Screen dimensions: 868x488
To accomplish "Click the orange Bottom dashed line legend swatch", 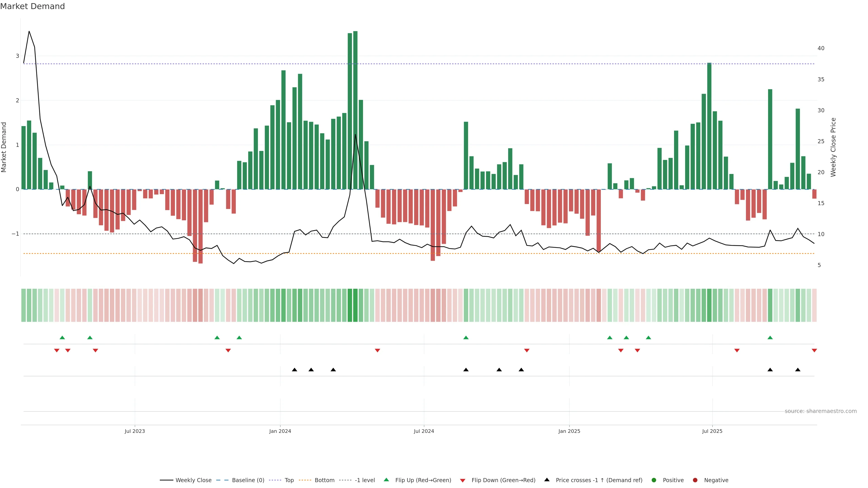I will point(305,480).
